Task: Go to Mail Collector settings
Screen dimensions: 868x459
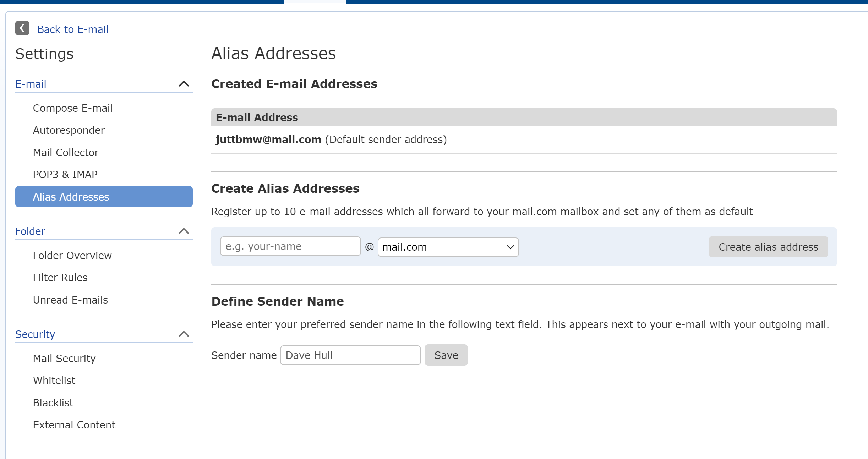Action: point(66,153)
